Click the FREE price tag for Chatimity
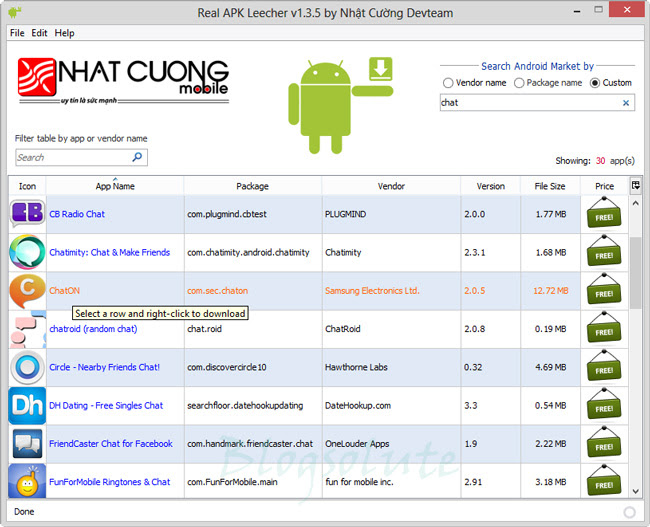The image size is (650, 527). click(604, 251)
